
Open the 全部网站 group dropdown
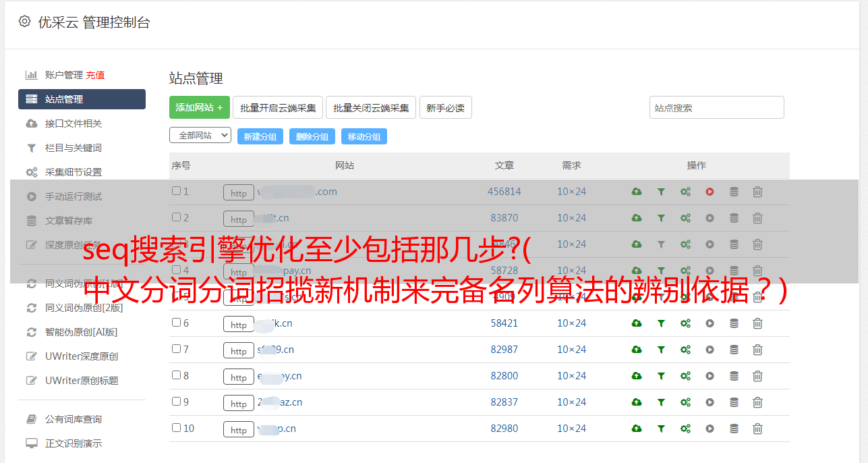point(200,136)
